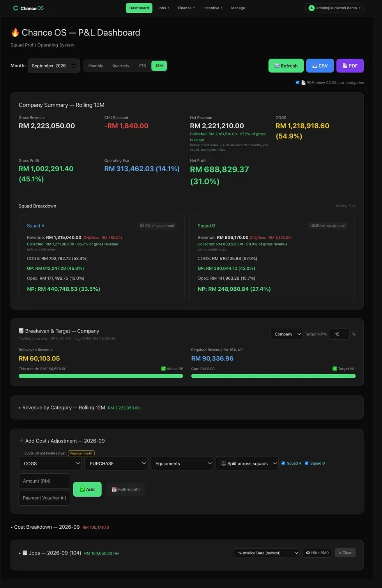Click the Payment Voucher # input field
The width and height of the screenshot is (382, 588).
(44, 498)
